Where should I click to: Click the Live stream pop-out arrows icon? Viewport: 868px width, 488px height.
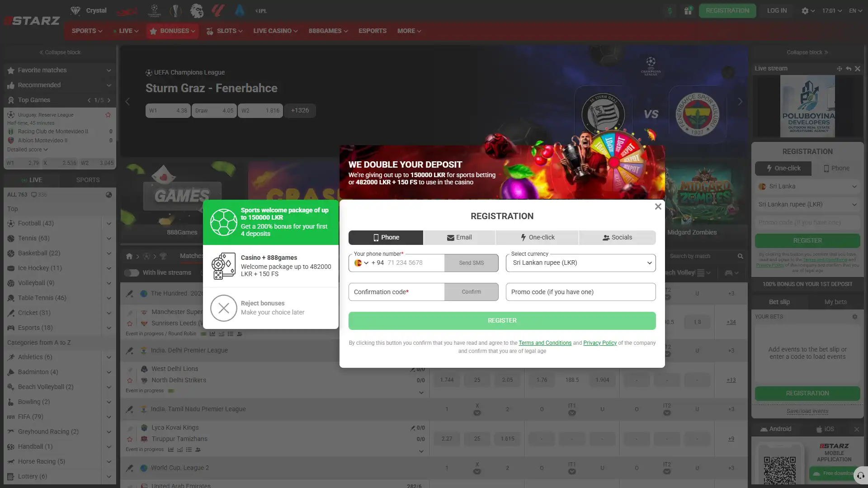click(840, 69)
